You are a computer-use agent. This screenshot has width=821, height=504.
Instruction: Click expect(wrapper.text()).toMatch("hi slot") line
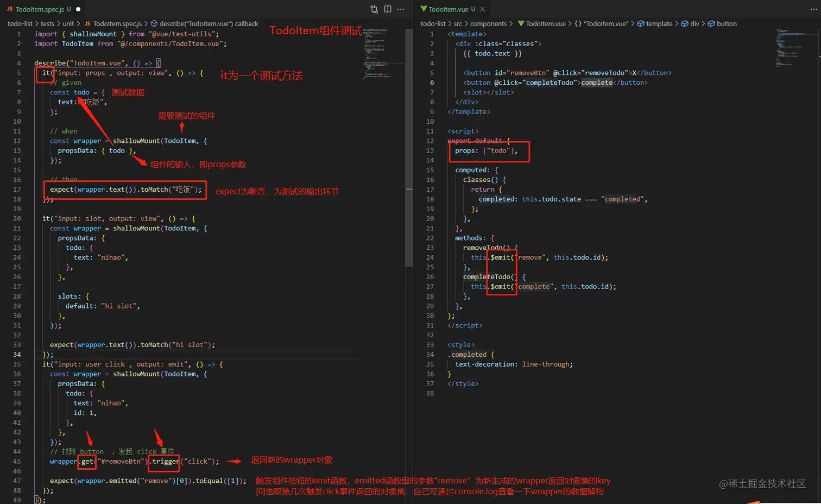(132, 345)
